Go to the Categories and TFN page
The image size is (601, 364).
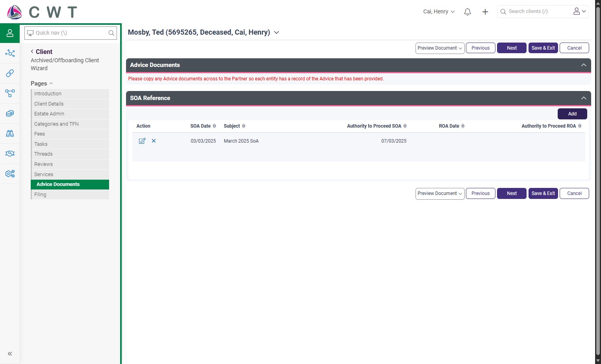70,124
